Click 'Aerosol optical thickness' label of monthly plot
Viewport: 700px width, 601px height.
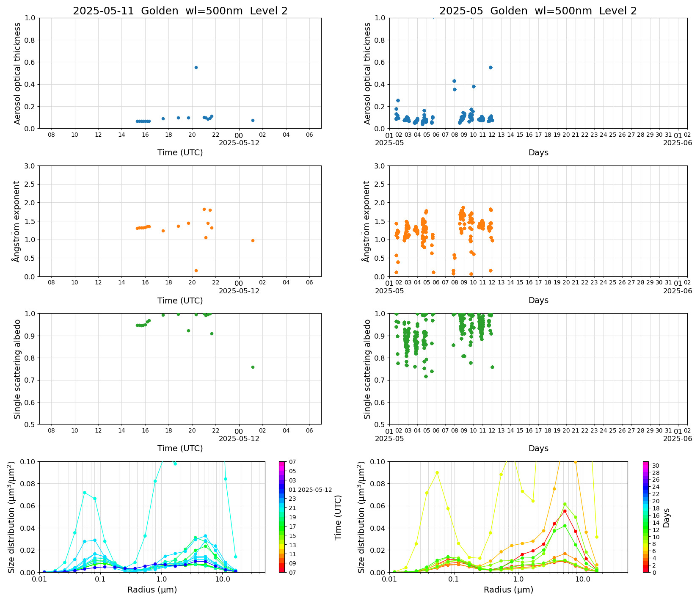point(367,73)
